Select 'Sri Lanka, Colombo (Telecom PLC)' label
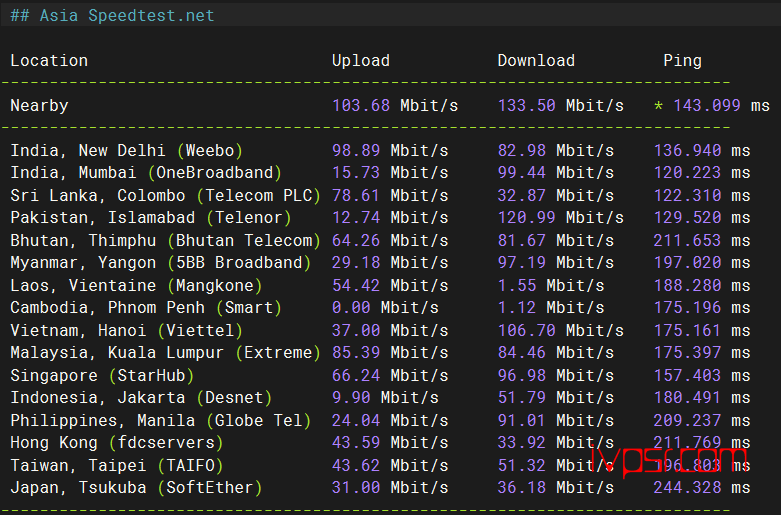 tap(165, 195)
